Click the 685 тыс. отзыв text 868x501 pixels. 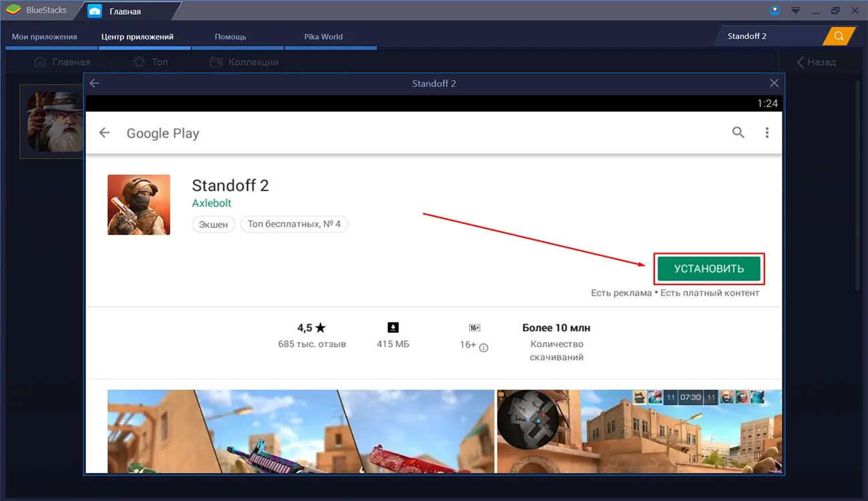(312, 345)
